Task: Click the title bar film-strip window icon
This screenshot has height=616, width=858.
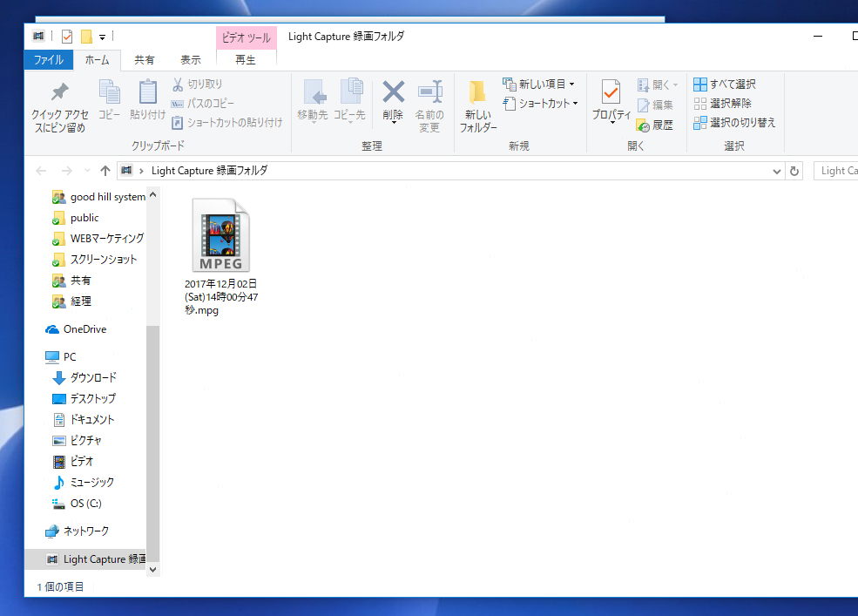Action: [38, 36]
